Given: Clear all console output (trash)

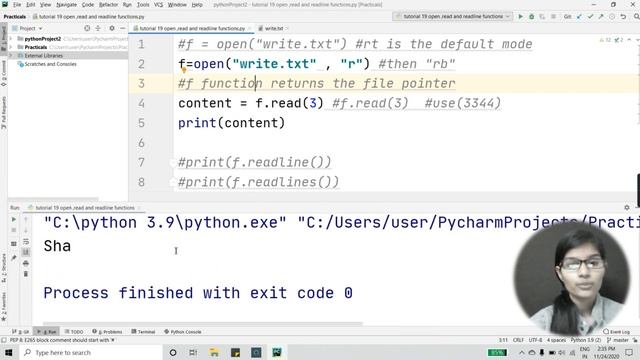Looking at the screenshot, I should tap(26, 274).
